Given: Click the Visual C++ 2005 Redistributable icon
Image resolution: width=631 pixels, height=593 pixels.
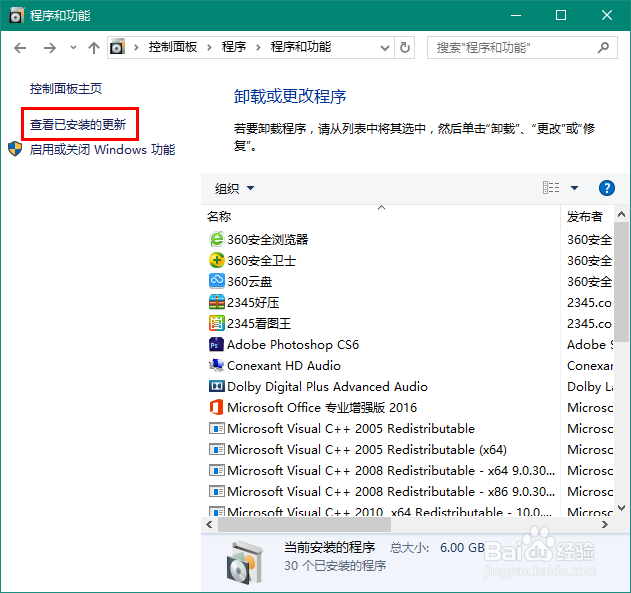Looking at the screenshot, I should [217, 428].
